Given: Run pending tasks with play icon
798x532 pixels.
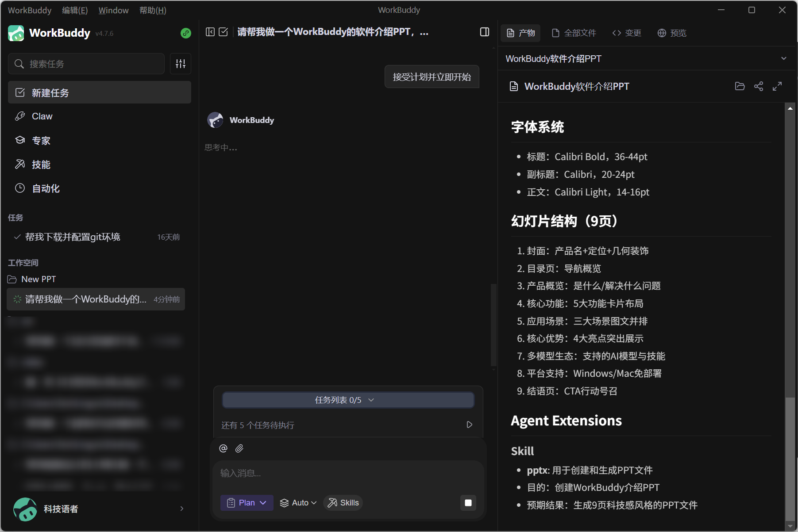Looking at the screenshot, I should coord(470,425).
